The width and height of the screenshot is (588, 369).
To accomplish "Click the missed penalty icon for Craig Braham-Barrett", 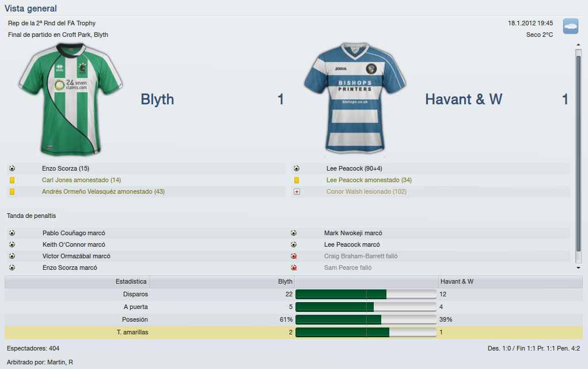I will tap(294, 256).
